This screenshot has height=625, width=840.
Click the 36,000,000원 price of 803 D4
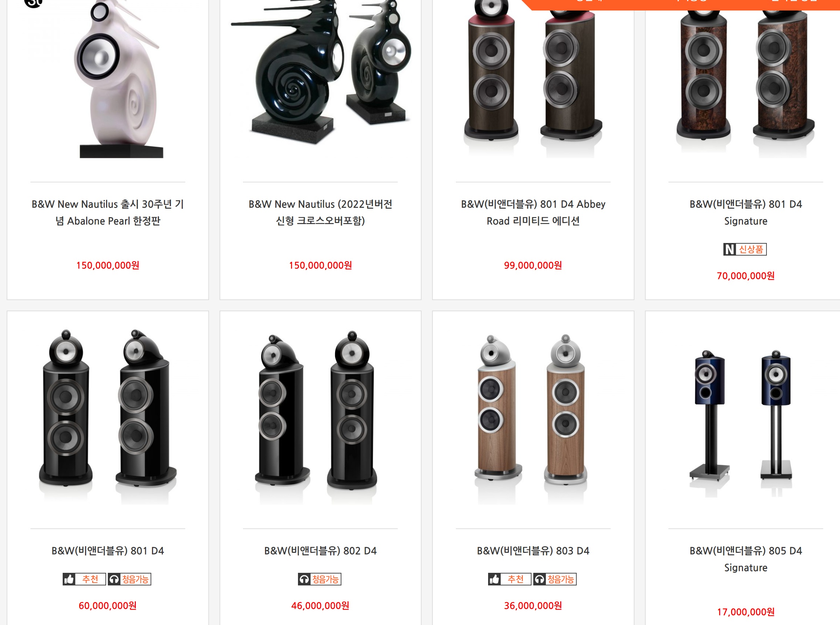click(x=533, y=606)
